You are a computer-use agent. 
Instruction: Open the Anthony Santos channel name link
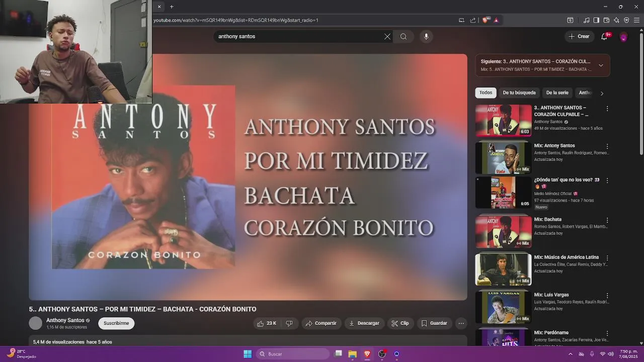[65, 320]
